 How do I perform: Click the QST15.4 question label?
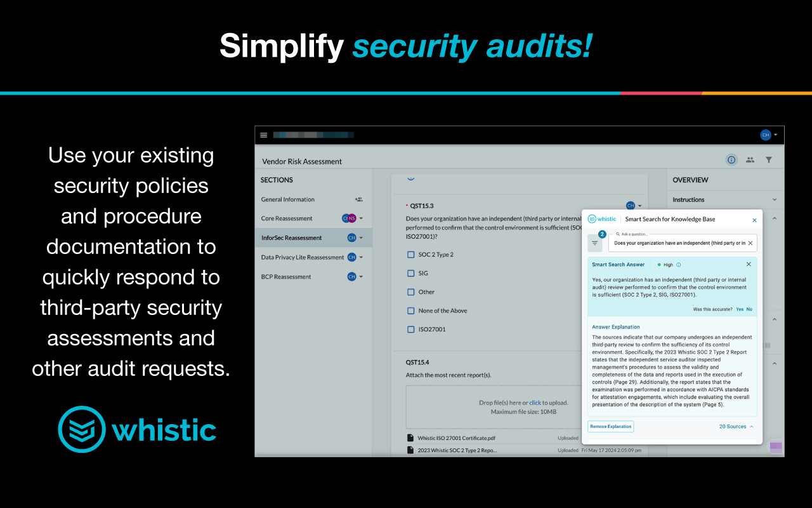(x=417, y=363)
